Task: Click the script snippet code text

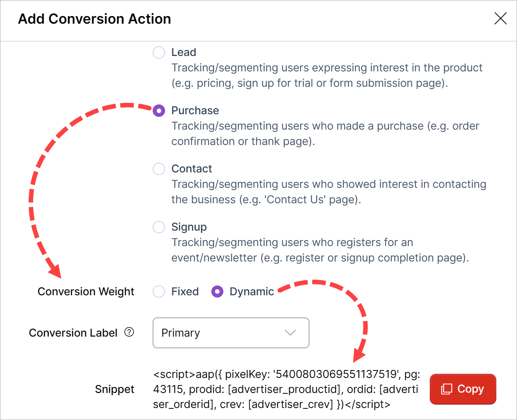Action: (x=286, y=389)
